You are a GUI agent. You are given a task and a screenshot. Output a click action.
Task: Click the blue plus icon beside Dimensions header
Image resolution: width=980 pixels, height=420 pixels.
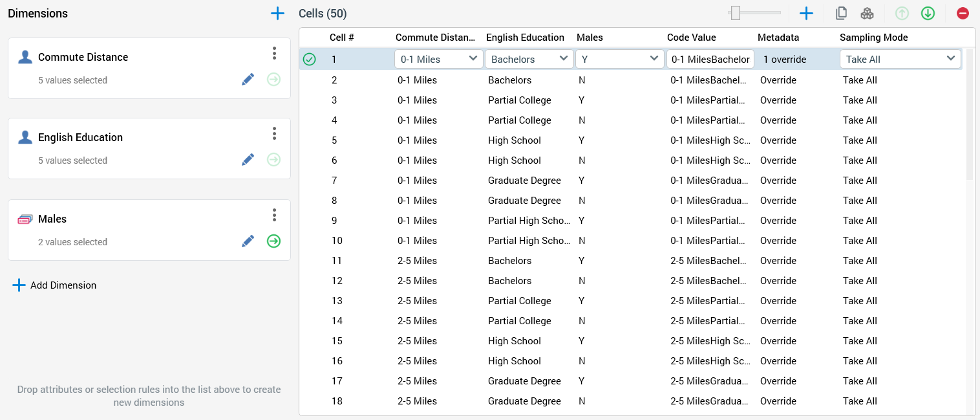pyautogui.click(x=277, y=14)
